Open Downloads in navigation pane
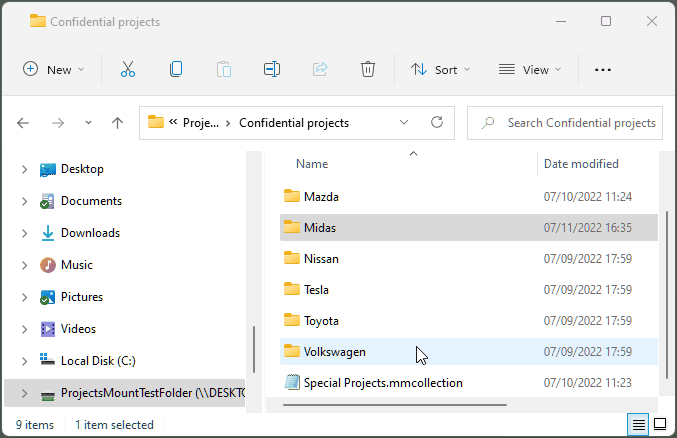 [90, 233]
